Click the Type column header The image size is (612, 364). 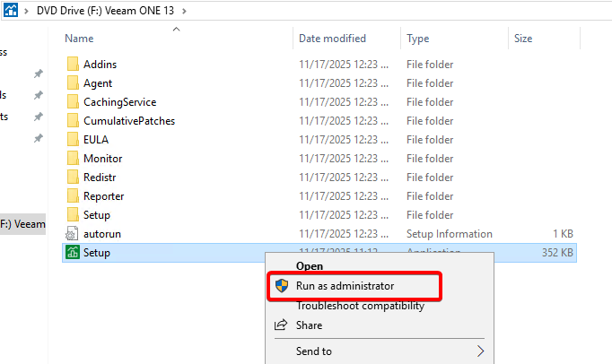click(x=418, y=39)
